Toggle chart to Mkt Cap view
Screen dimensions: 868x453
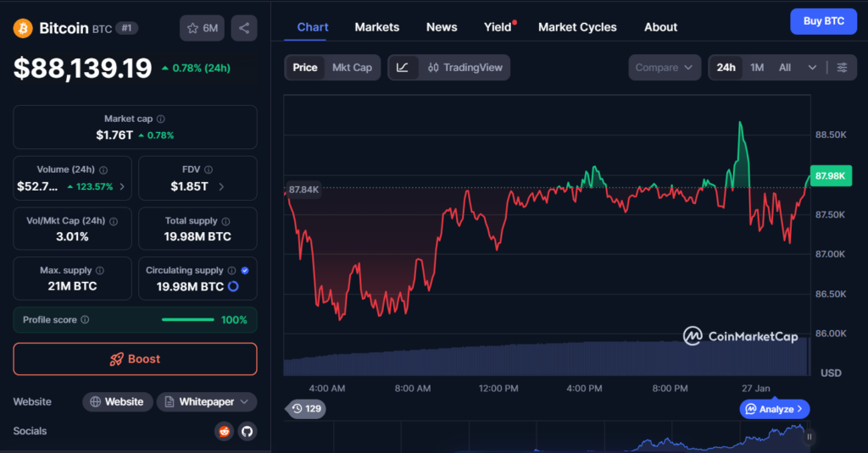(352, 68)
